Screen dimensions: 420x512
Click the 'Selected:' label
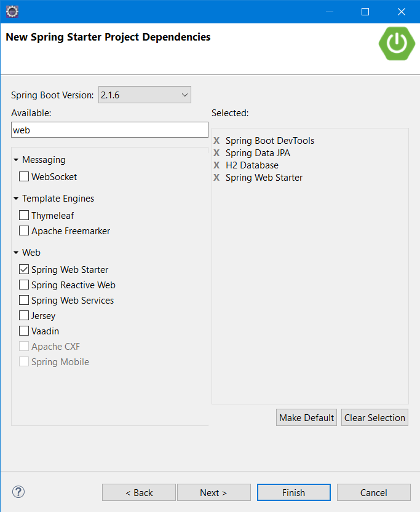click(230, 113)
